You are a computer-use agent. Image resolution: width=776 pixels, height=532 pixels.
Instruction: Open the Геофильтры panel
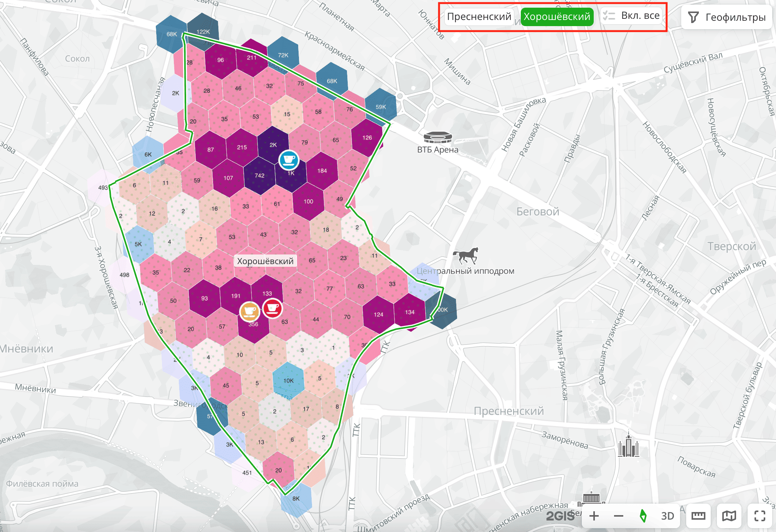tap(726, 17)
